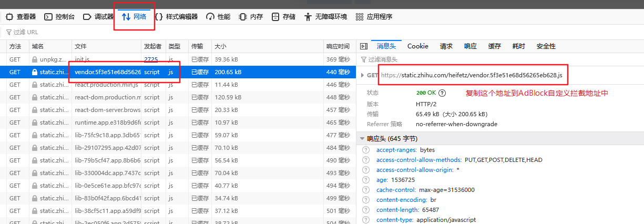Collapse the request details pane
The height and width of the screenshot is (224, 644).
click(363, 46)
